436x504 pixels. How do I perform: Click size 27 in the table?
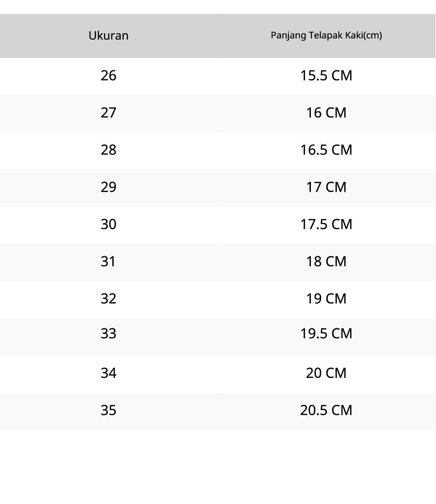(x=108, y=113)
